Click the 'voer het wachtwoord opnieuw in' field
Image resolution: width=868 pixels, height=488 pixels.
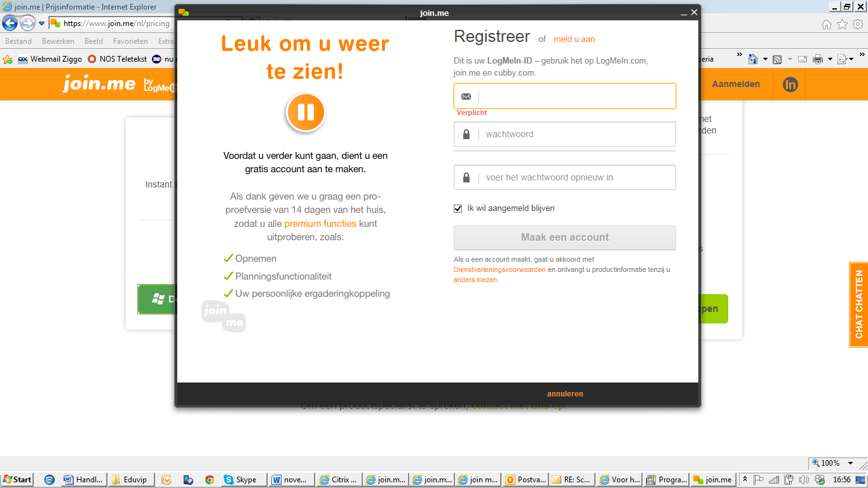[x=565, y=177]
